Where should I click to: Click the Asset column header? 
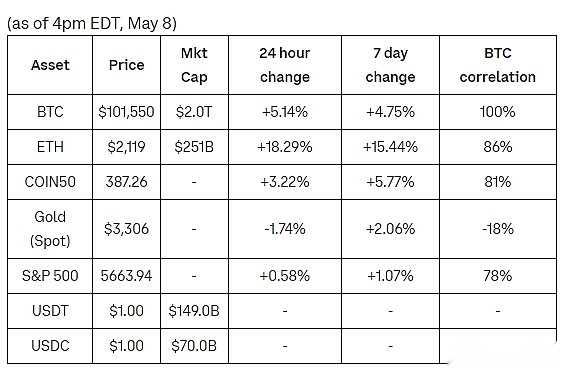[x=50, y=65]
